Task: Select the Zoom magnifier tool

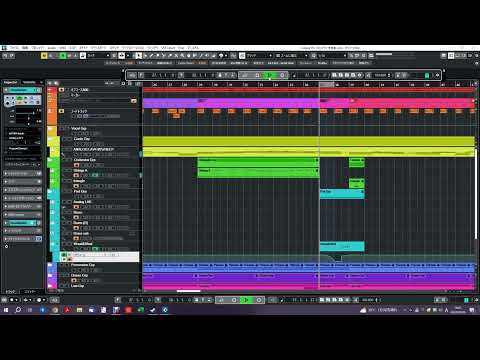Action: [x=182, y=56]
